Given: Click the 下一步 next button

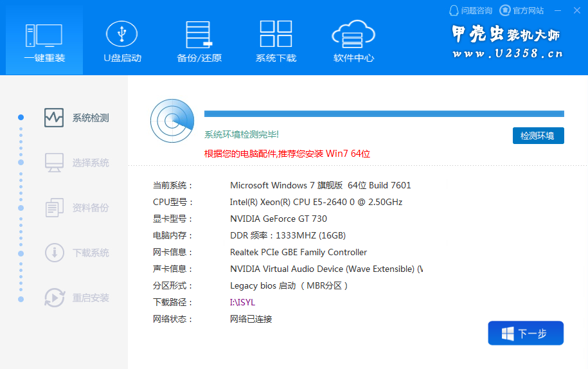Looking at the screenshot, I should pos(525,333).
